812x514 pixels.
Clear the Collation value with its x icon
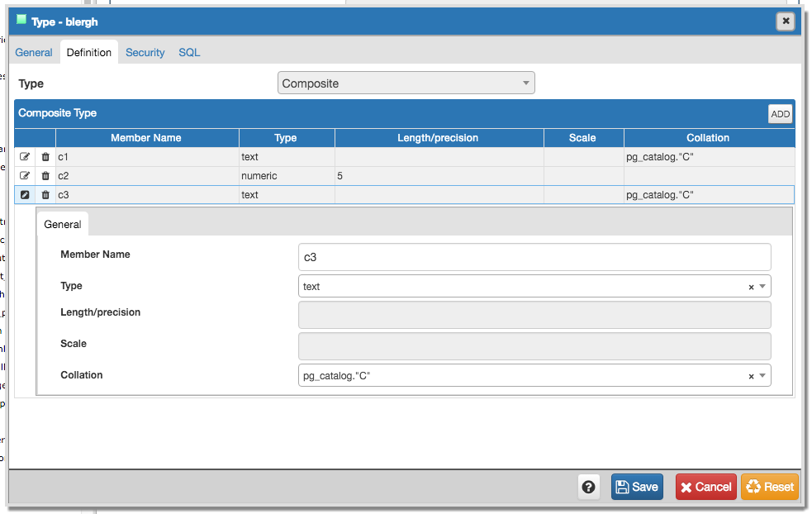(x=750, y=375)
